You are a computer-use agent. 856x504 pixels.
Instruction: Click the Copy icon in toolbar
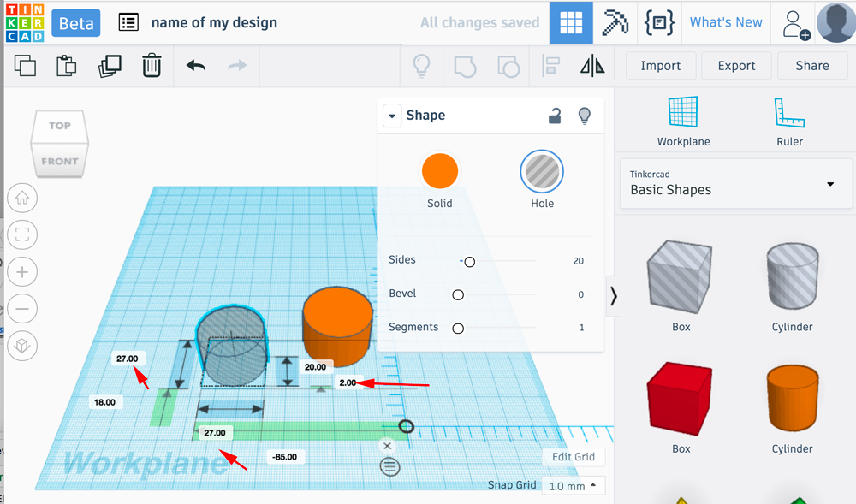(25, 66)
